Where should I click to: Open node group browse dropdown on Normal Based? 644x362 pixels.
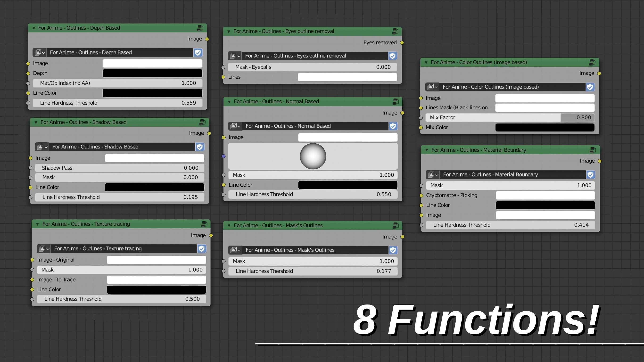coord(235,126)
